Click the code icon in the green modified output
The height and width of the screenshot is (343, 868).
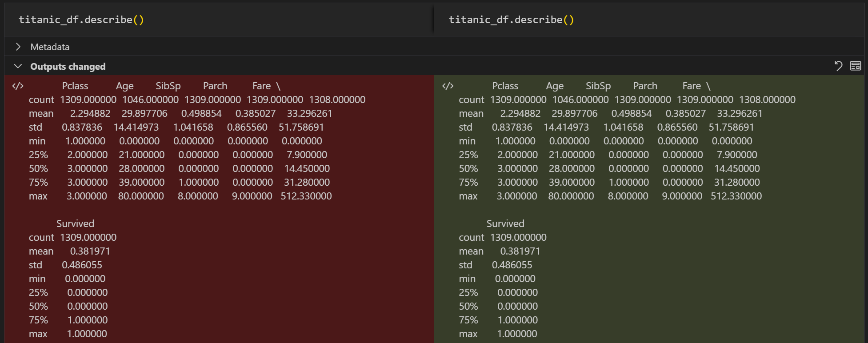coord(448,86)
